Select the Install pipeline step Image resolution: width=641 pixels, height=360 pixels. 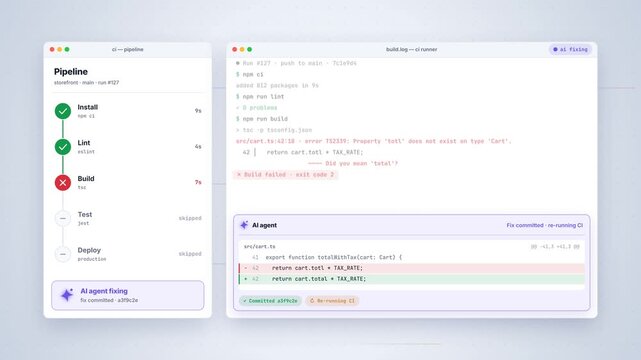[128, 111]
